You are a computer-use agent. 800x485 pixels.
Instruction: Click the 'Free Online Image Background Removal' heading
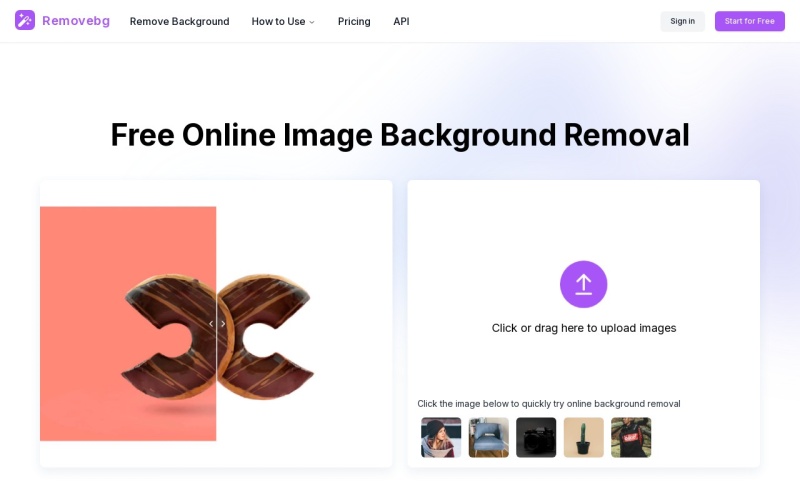pyautogui.click(x=400, y=135)
